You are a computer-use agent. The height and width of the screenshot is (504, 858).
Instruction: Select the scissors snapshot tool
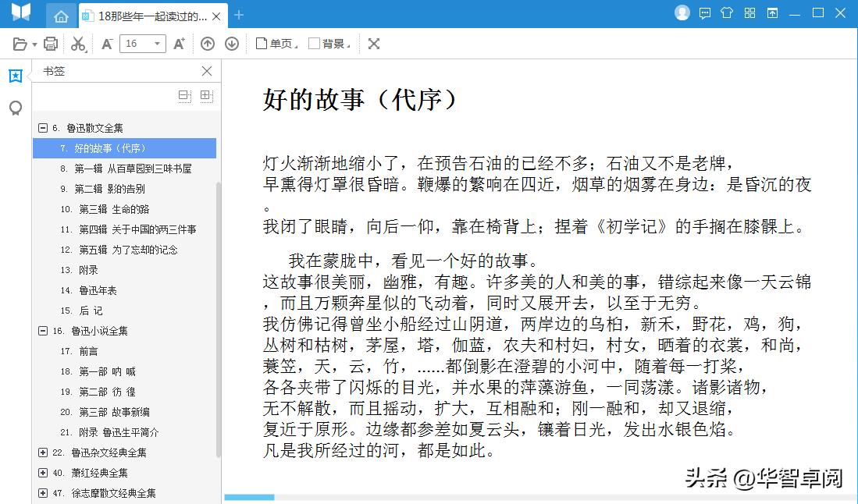click(78, 44)
